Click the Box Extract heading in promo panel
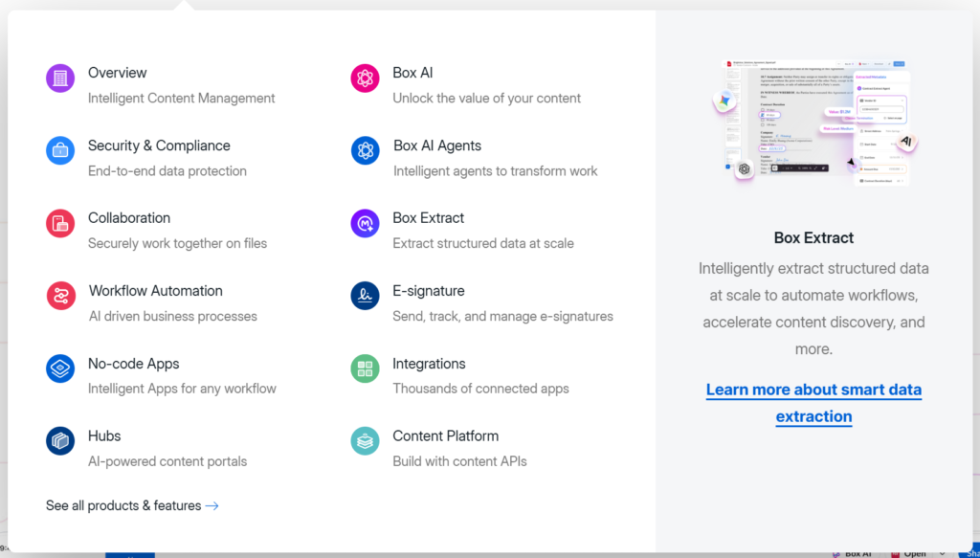 [x=813, y=237]
